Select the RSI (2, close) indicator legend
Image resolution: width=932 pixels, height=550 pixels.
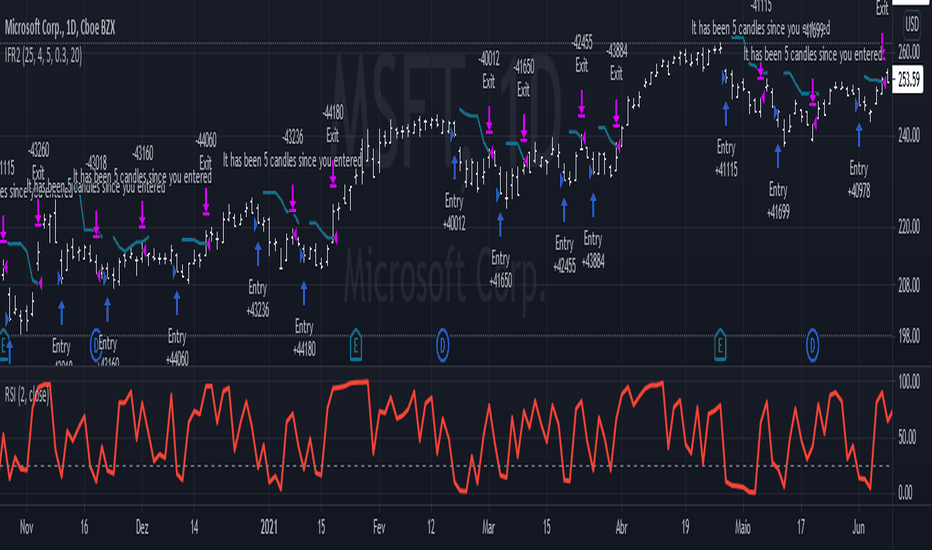27,395
